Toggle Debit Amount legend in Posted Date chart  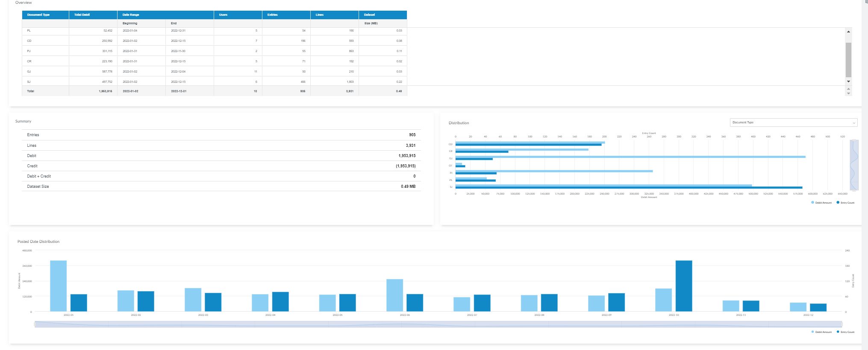pos(821,332)
